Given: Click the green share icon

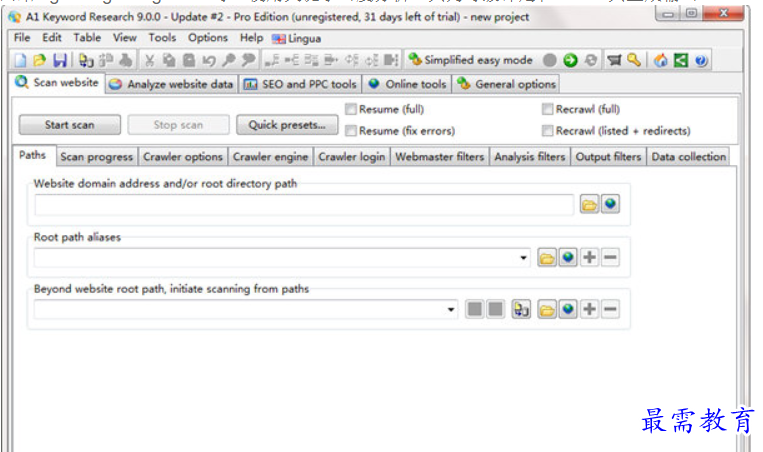Looking at the screenshot, I should (681, 60).
